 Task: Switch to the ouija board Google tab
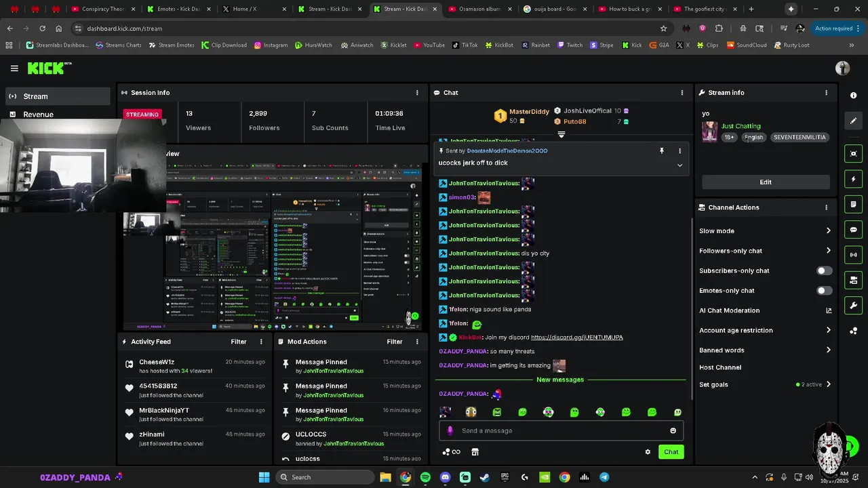pos(556,9)
